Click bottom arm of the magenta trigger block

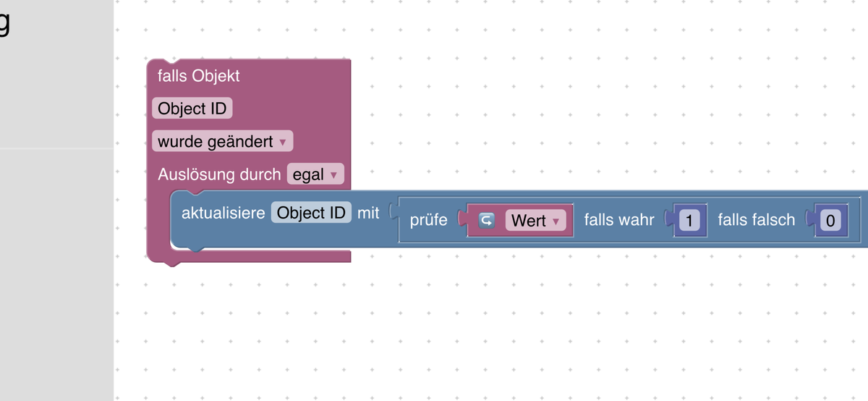pos(260,256)
